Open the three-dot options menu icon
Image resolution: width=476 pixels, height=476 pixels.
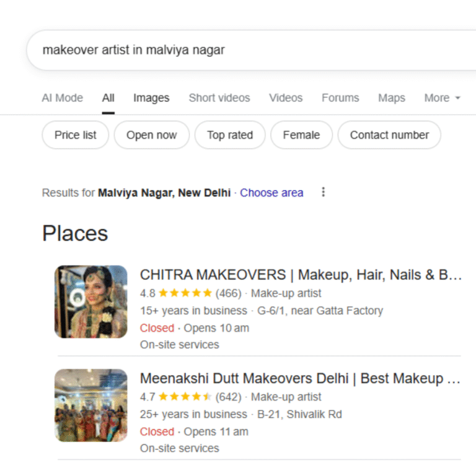323,192
